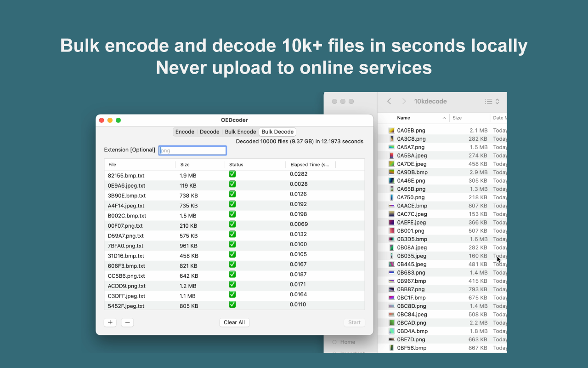Image resolution: width=588 pixels, height=368 pixels.
Task: Click the 0A0EB.png file icon in Finder
Action: [392, 131]
